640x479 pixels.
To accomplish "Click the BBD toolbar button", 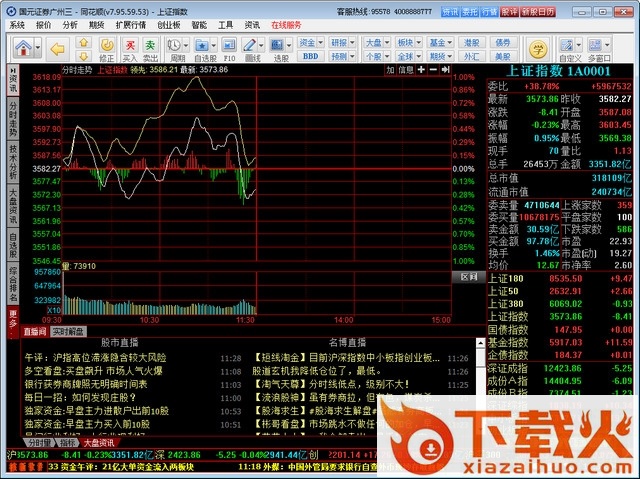I will point(311,56).
